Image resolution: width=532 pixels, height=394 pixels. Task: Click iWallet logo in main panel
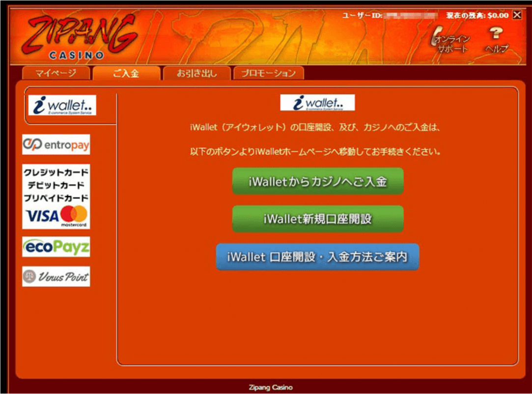point(317,103)
